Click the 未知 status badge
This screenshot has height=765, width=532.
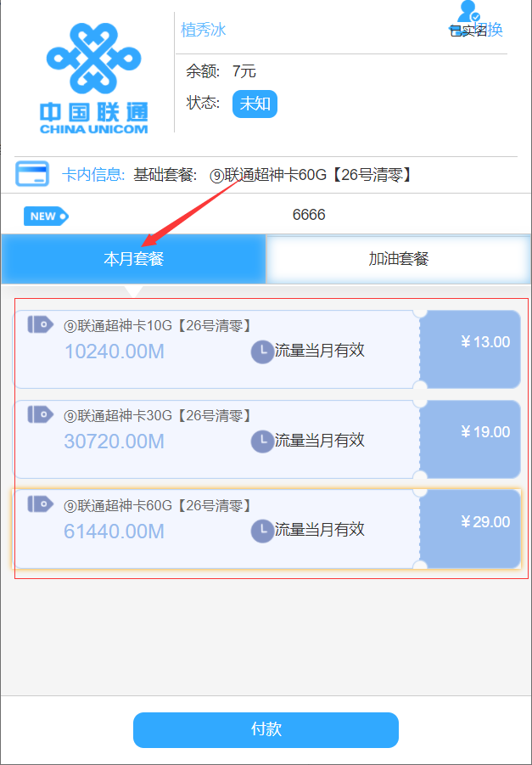click(x=255, y=104)
